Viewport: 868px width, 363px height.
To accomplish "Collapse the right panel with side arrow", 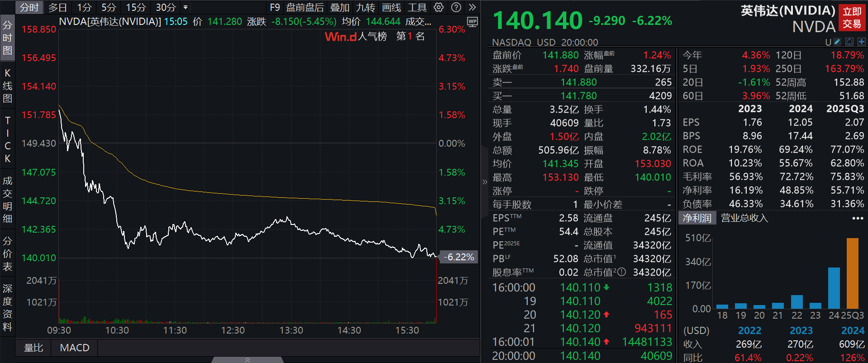I will tap(485, 182).
